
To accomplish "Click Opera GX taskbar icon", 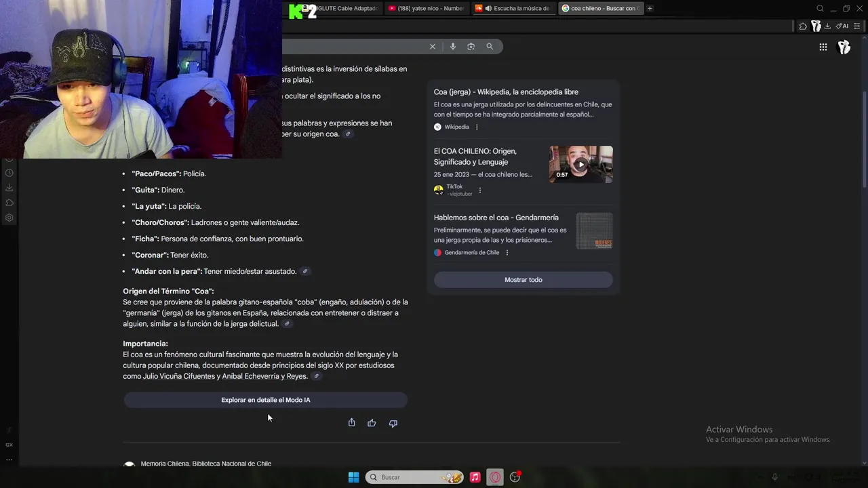I will pos(495,477).
